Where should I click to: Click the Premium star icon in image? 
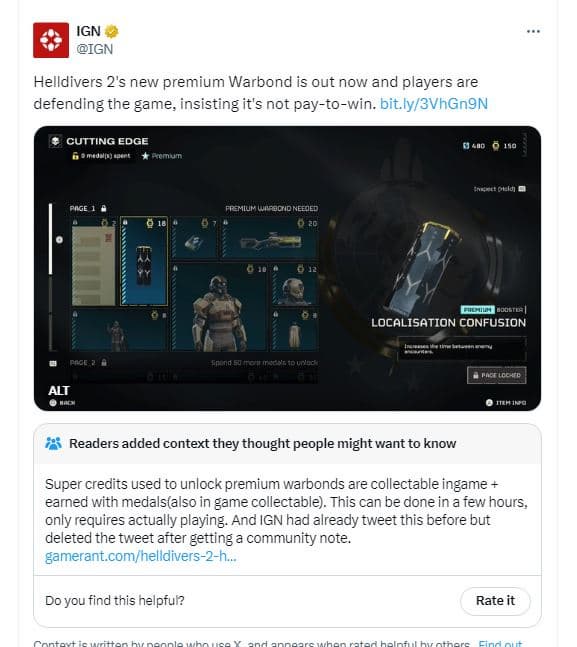coord(145,156)
